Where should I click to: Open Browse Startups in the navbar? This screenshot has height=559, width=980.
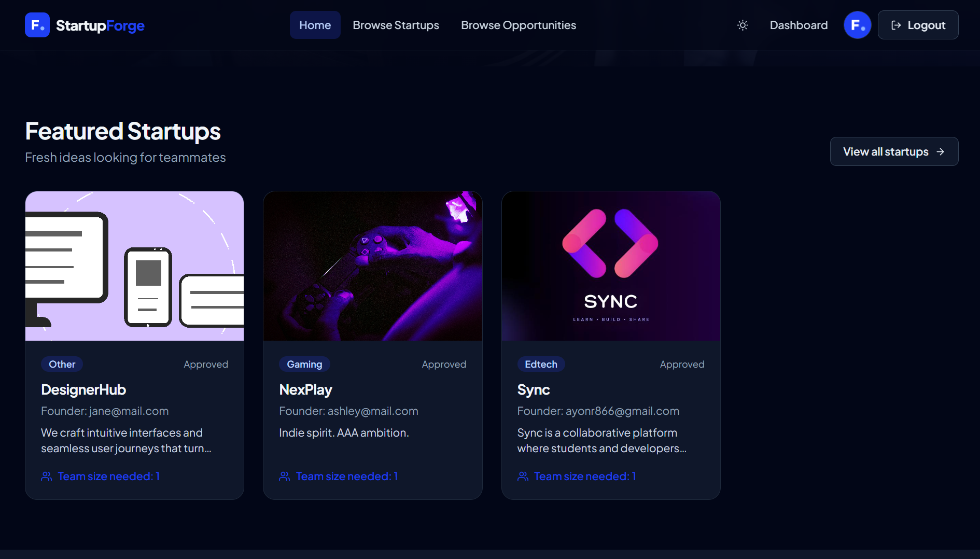click(x=396, y=25)
